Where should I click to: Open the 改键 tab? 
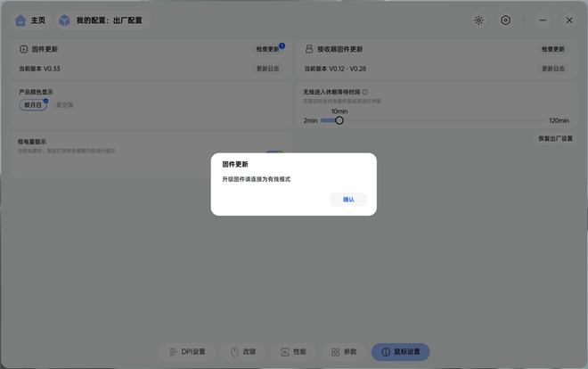click(243, 352)
